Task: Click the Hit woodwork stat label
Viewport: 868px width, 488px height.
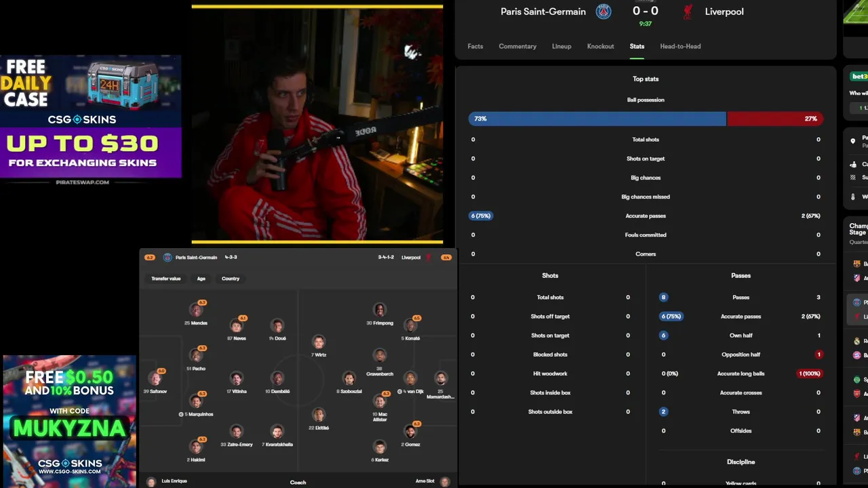Action: [x=550, y=373]
